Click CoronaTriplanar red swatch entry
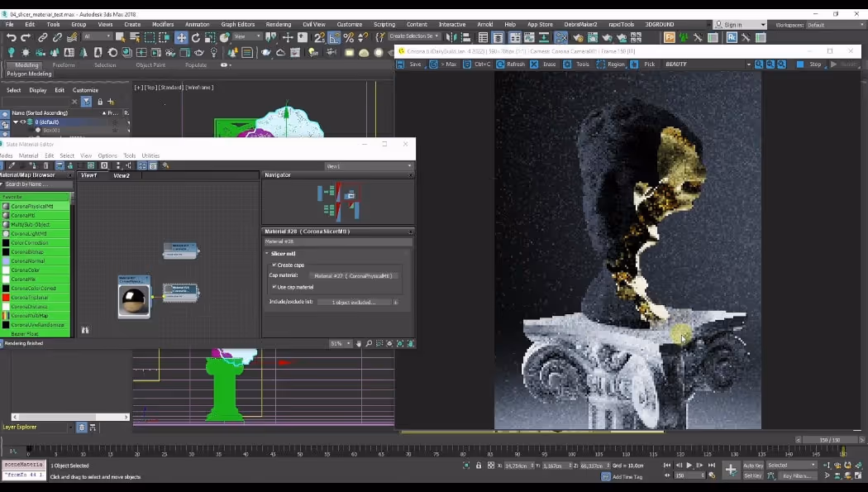This screenshot has width=868, height=492. pos(36,297)
